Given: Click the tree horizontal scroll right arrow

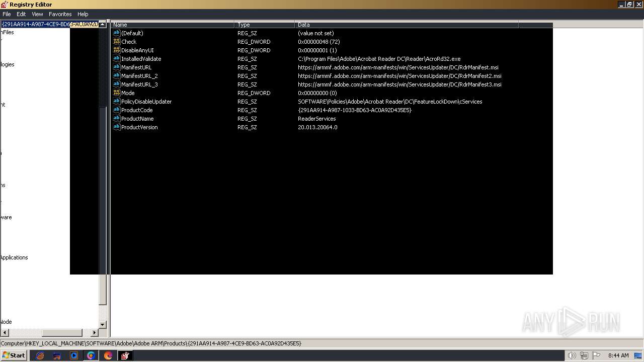Looking at the screenshot, I should pos(95,333).
